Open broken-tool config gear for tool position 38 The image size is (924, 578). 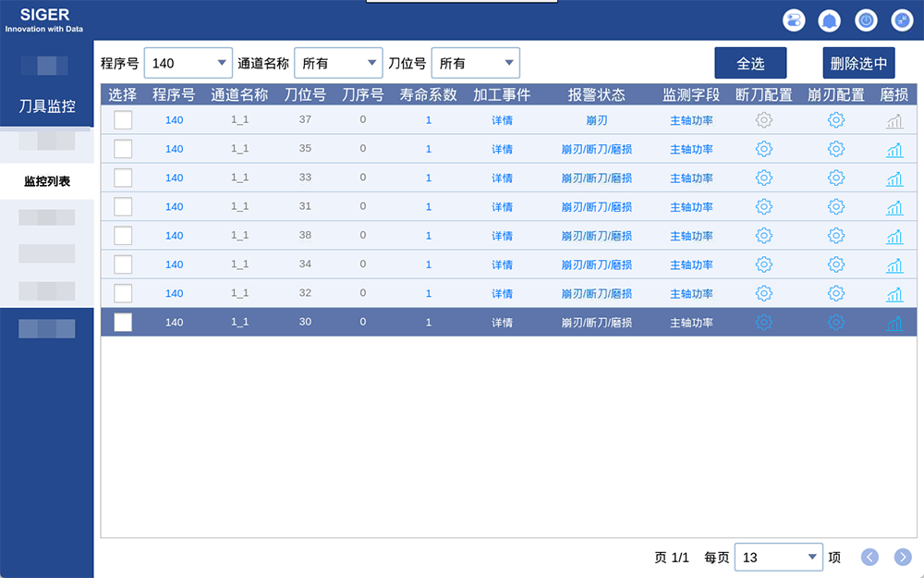click(x=764, y=235)
